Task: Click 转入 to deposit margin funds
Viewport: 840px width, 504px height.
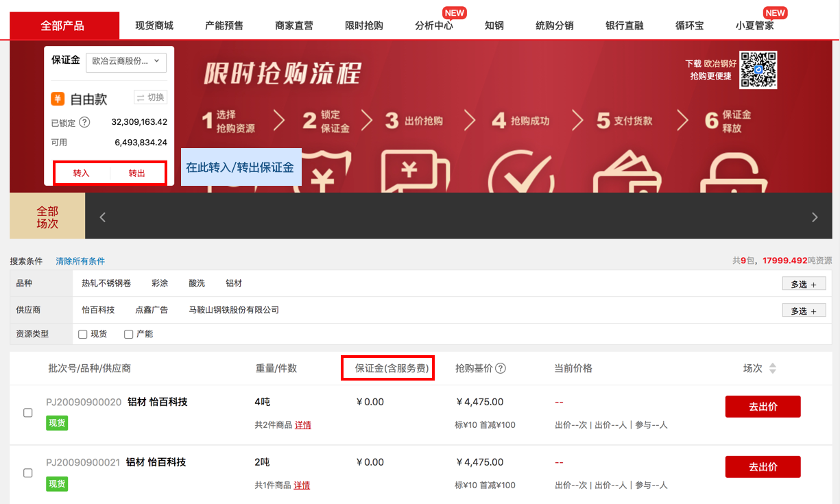Action: (x=82, y=173)
